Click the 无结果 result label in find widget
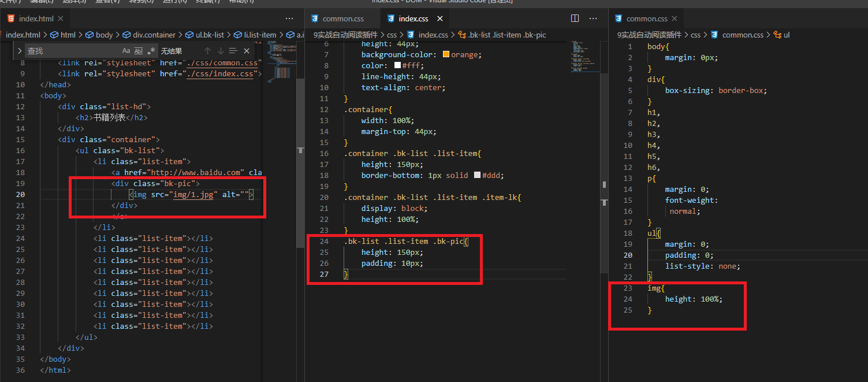Viewport: 868px width, 382px height. coord(171,51)
